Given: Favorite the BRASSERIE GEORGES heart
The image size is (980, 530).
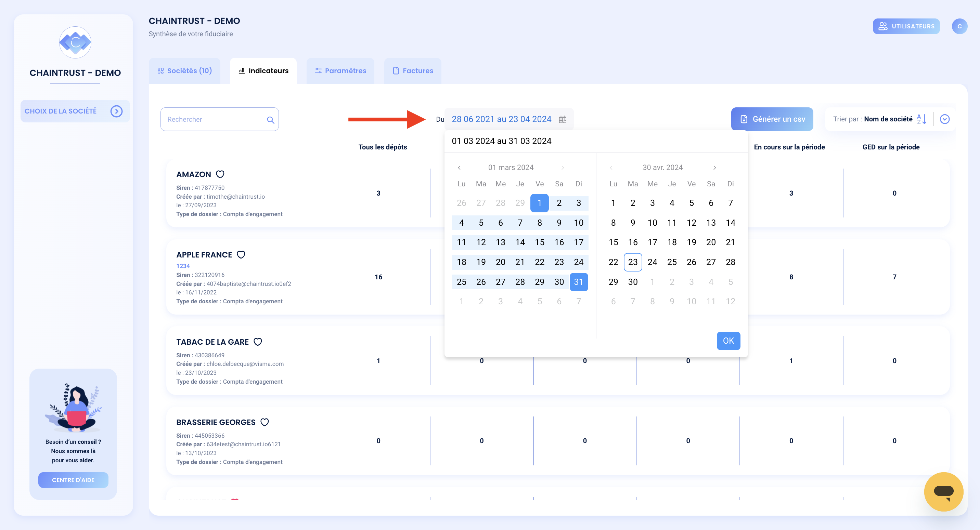Looking at the screenshot, I should pyautogui.click(x=265, y=422).
